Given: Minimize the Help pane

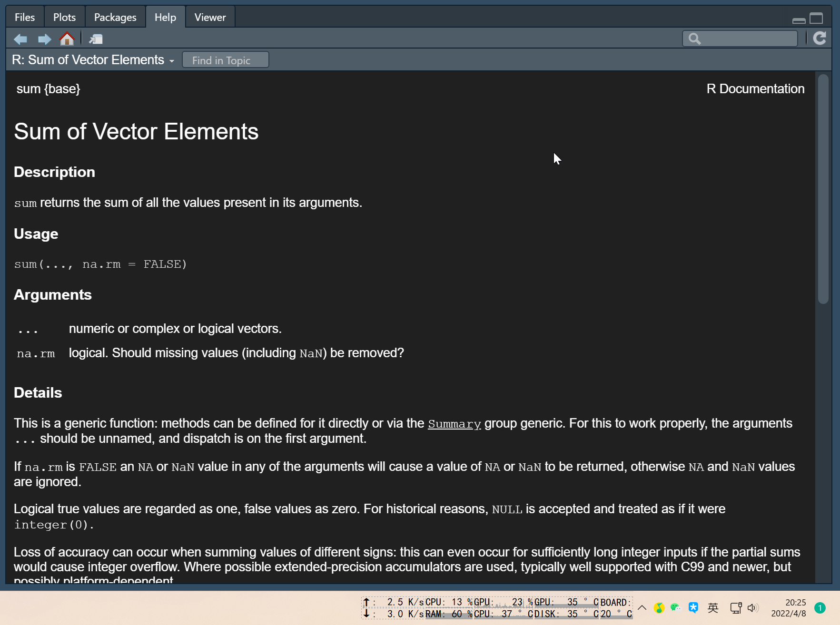Looking at the screenshot, I should coord(799,20).
